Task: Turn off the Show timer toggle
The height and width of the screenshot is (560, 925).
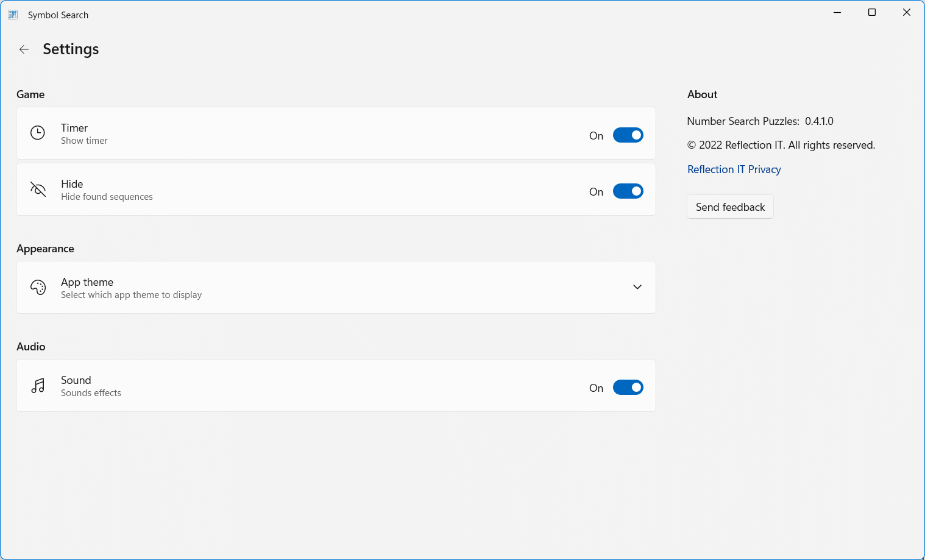Action: [628, 135]
